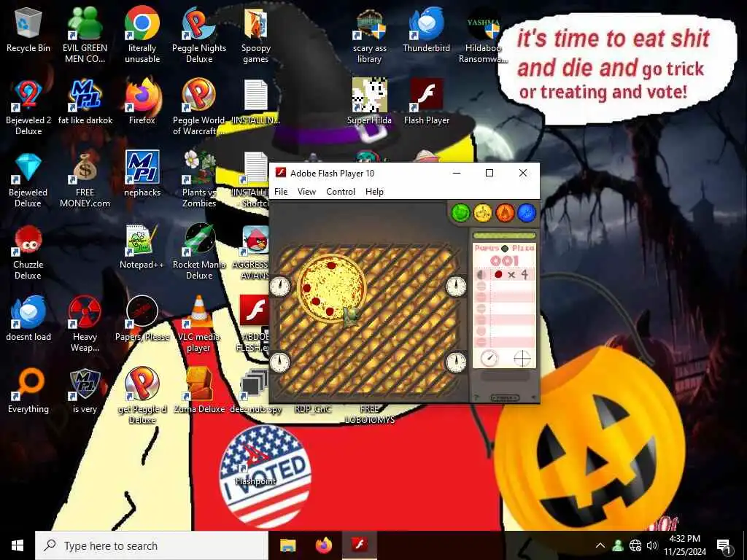Select the VLC media player cone icon
This screenshot has width=747, height=560.
click(x=199, y=324)
